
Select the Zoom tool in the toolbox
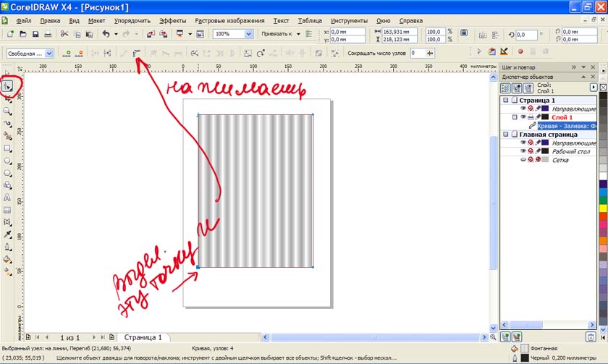[8, 111]
